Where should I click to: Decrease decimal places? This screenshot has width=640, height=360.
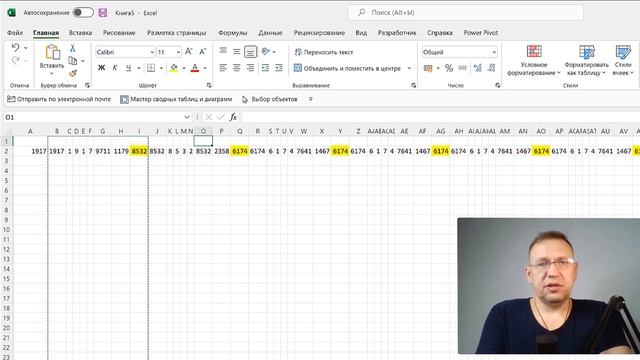[x=491, y=68]
